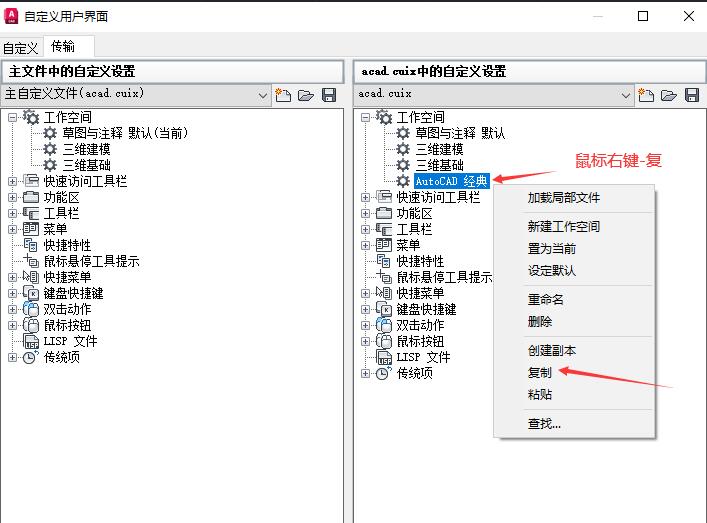
Task: Maximize the 自定义用户界面 window
Action: 643,16
